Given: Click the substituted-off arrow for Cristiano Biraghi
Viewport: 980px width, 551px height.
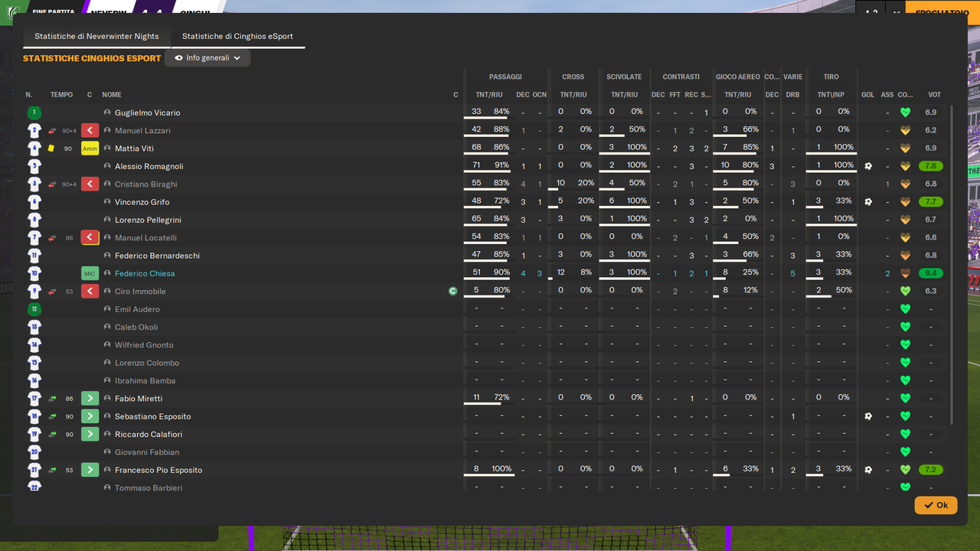Looking at the screenshot, I should (x=90, y=184).
